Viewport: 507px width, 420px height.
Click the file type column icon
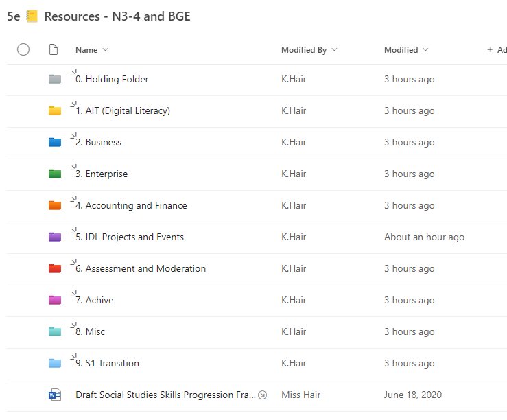point(54,49)
